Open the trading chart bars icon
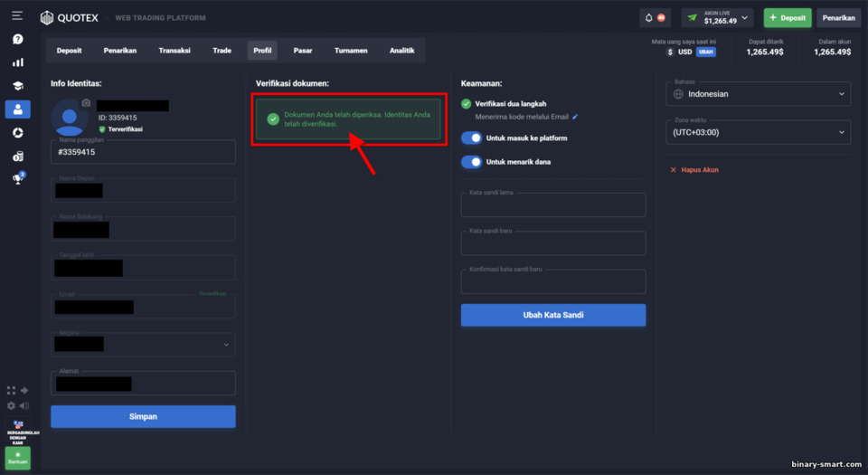 (18, 62)
